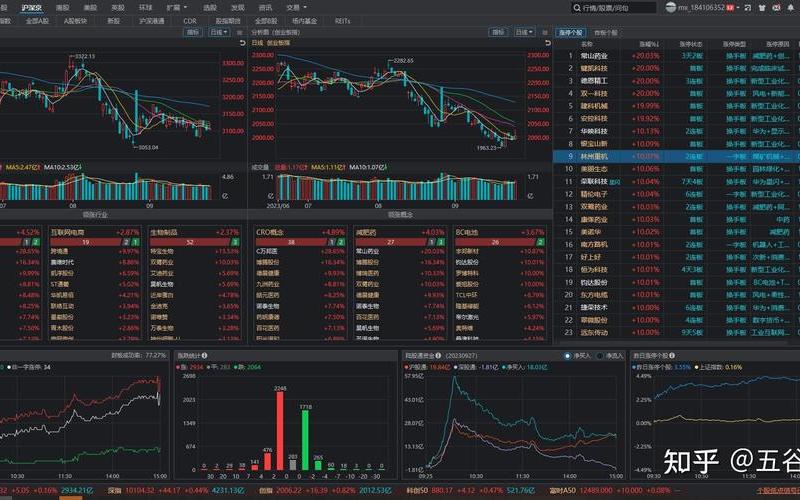Switch to the tab beside 涨停个股
The image size is (800, 500).
(x=606, y=33)
